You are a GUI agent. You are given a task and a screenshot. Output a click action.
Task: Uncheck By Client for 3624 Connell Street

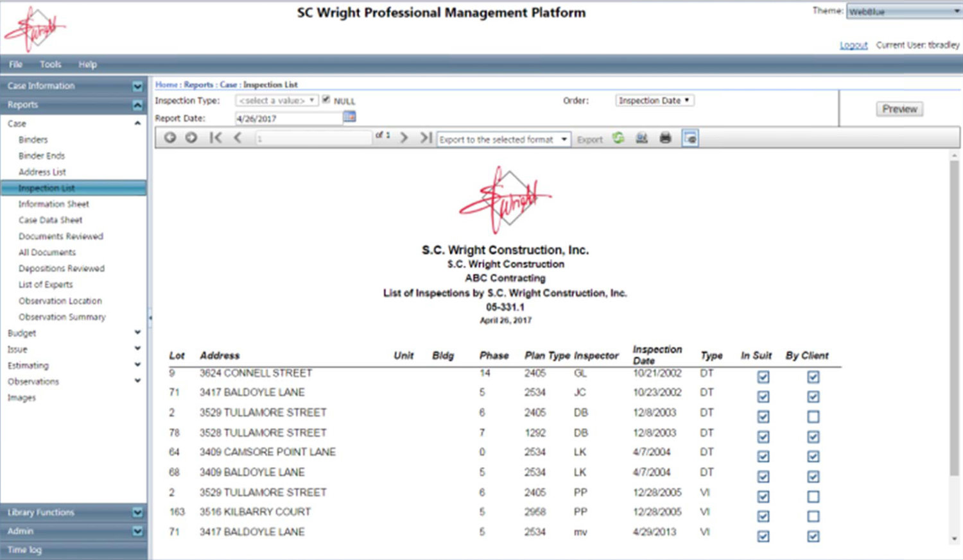point(813,377)
